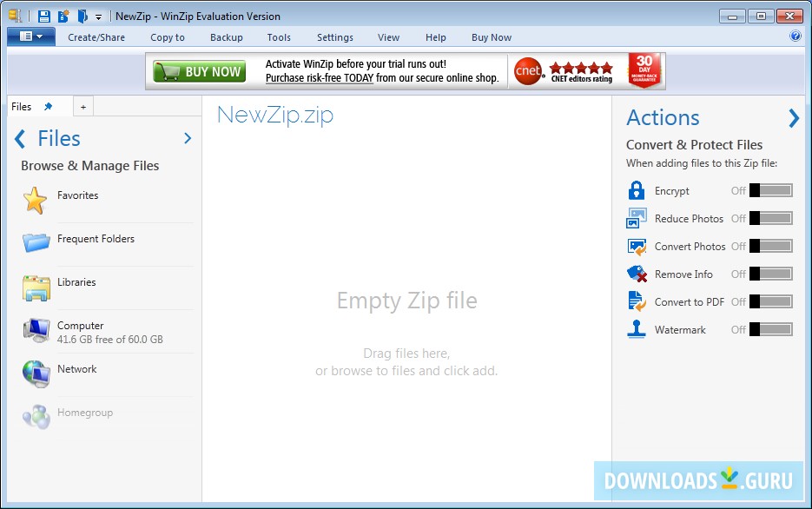
Task: Click the Reduce Photos label
Action: (689, 219)
